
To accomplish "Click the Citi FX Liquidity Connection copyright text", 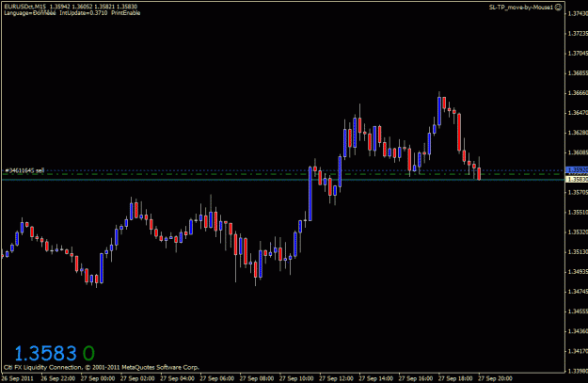I will tap(102, 368).
